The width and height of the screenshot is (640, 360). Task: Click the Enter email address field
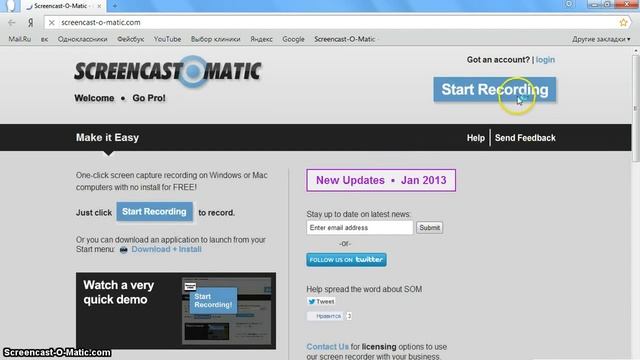pos(360,228)
